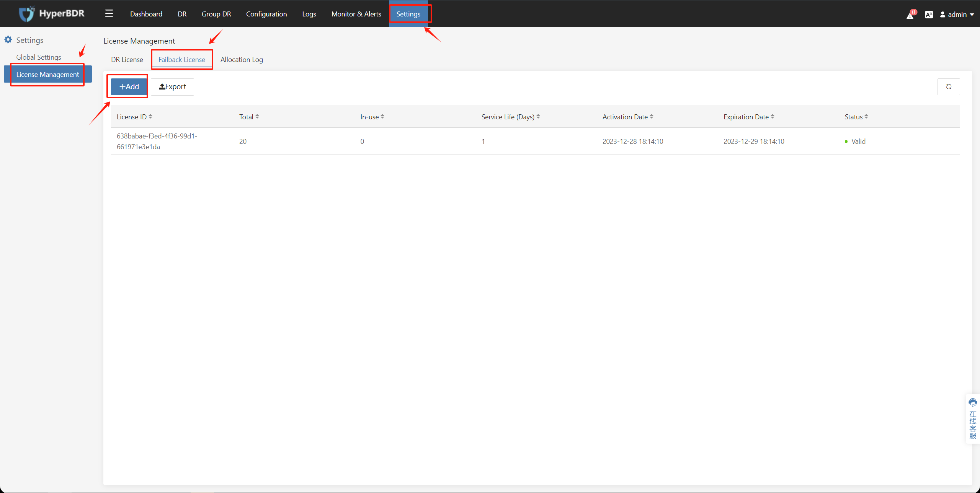Open Monitor & Alerts menu
The image size is (980, 493).
356,14
